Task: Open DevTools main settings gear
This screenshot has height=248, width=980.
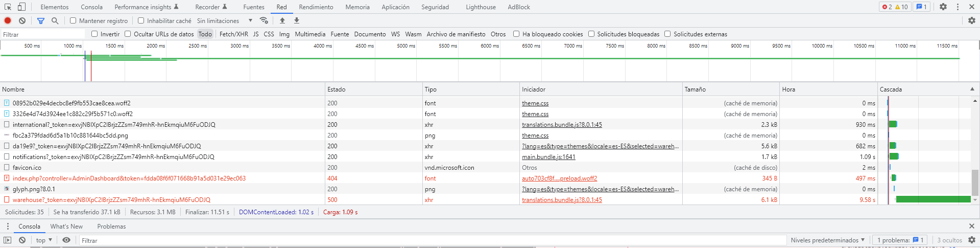Action: point(943,7)
